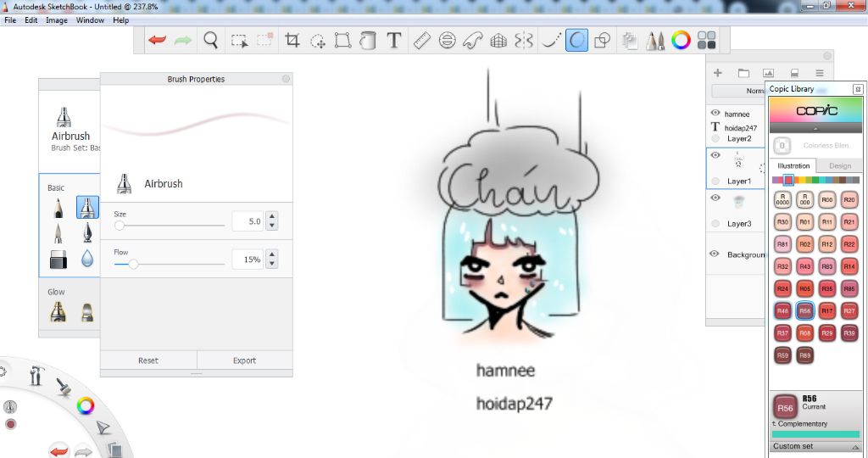Open the Help menu
The image size is (868, 458).
pyautogui.click(x=120, y=20)
